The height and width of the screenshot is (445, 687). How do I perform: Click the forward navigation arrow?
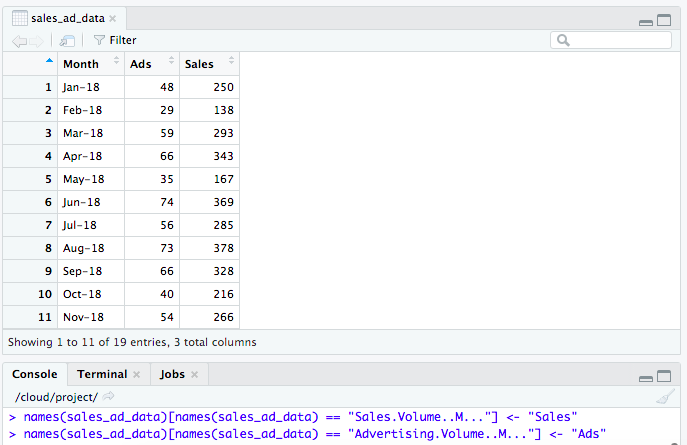pyautogui.click(x=38, y=40)
